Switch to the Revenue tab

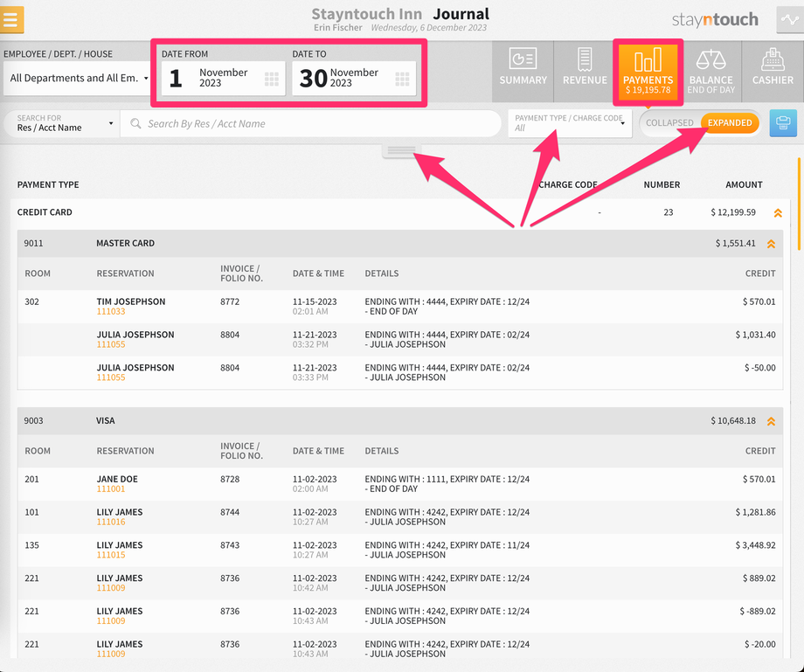click(585, 72)
